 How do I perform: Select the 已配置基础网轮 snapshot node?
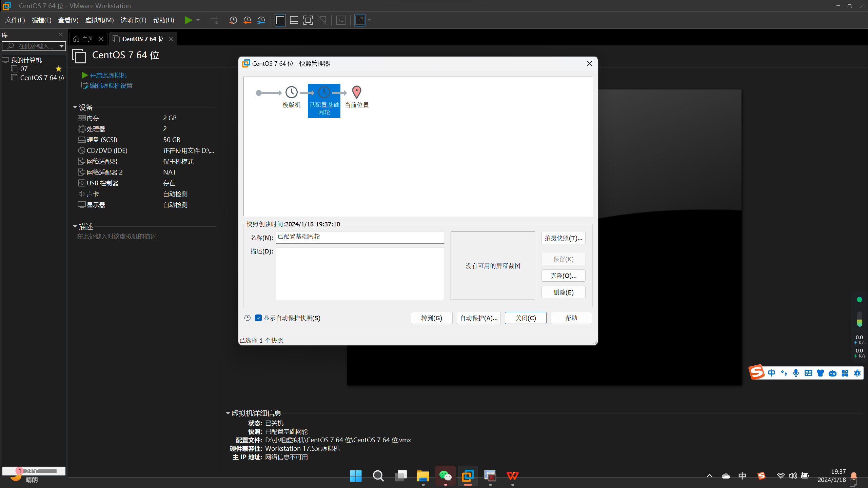pos(324,101)
